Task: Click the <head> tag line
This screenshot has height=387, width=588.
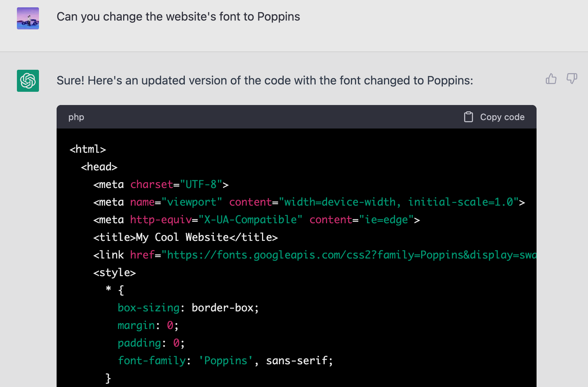Action: [99, 167]
